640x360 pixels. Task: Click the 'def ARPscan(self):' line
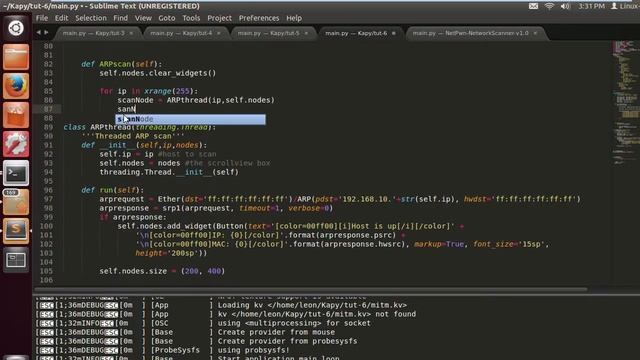(121, 64)
